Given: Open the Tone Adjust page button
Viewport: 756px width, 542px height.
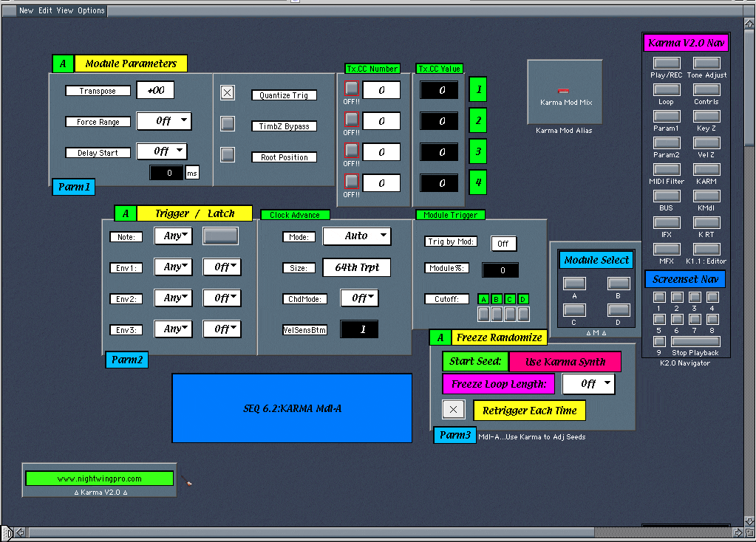Looking at the screenshot, I should 706,64.
